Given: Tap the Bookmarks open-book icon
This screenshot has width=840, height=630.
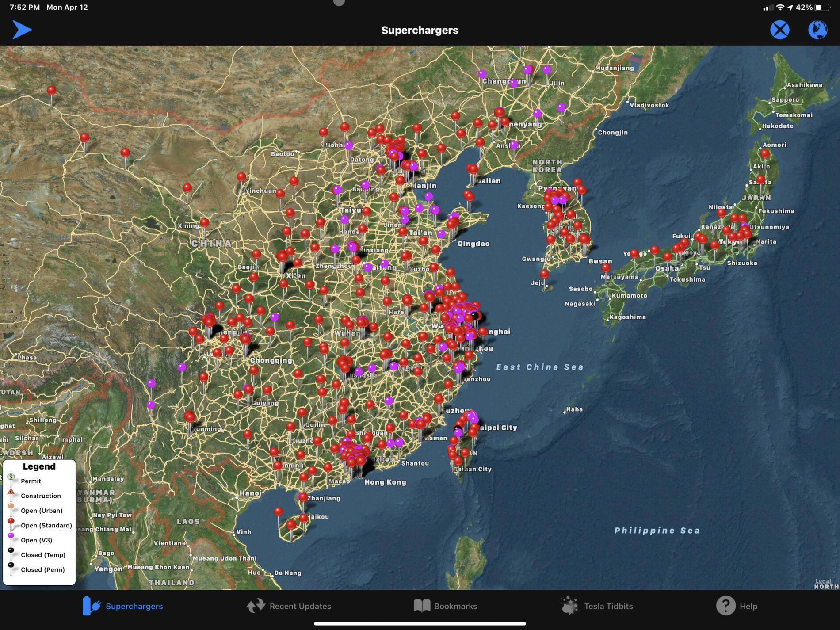Looking at the screenshot, I should (x=422, y=606).
